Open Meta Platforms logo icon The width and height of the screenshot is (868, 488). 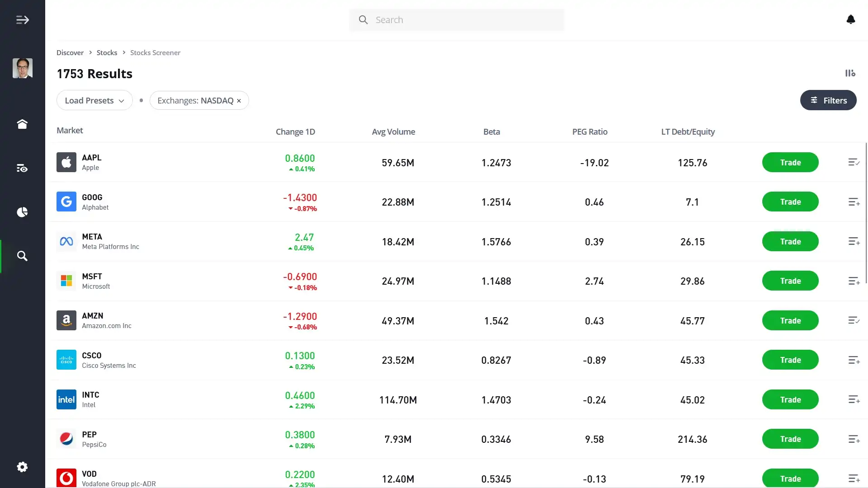pyautogui.click(x=66, y=241)
